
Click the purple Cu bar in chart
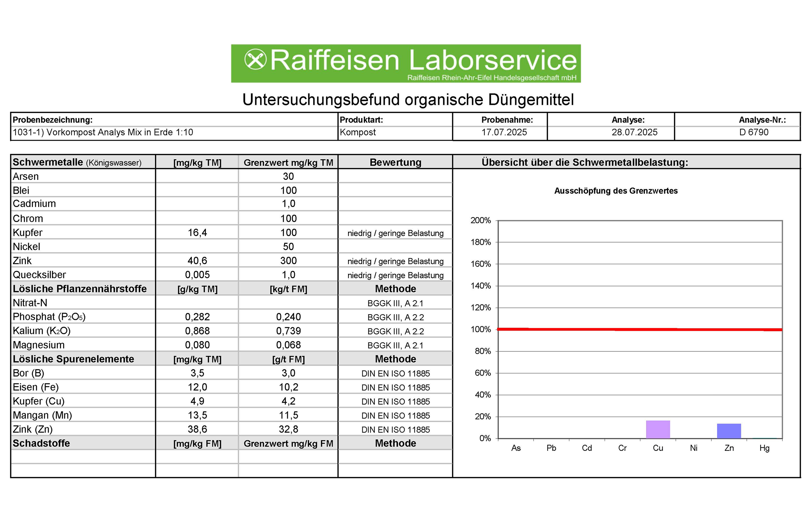point(658,429)
